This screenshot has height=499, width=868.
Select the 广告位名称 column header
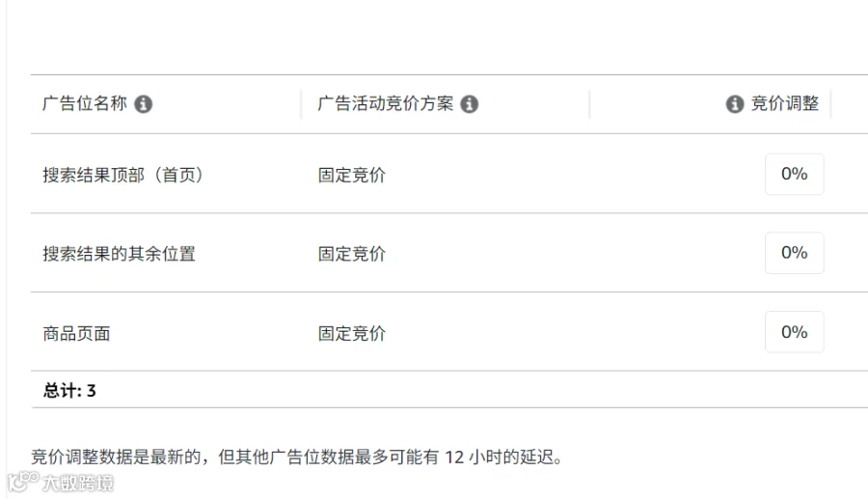[x=85, y=103]
